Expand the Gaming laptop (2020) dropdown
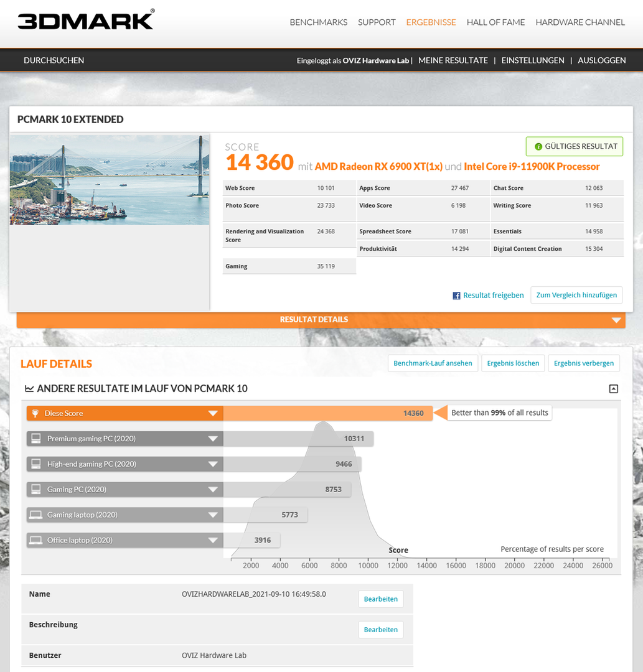This screenshot has width=643, height=672. 213,515
